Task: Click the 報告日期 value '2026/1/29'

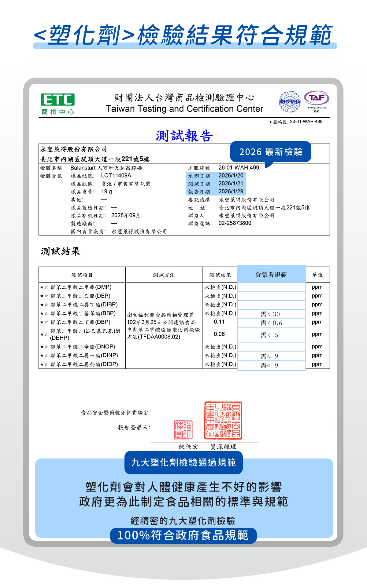Action: click(x=231, y=192)
